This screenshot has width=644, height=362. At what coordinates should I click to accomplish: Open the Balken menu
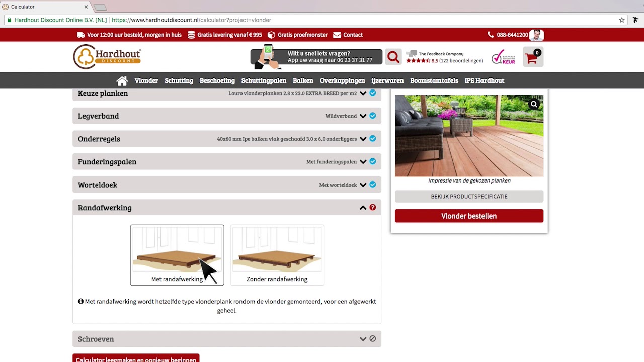[x=303, y=80]
